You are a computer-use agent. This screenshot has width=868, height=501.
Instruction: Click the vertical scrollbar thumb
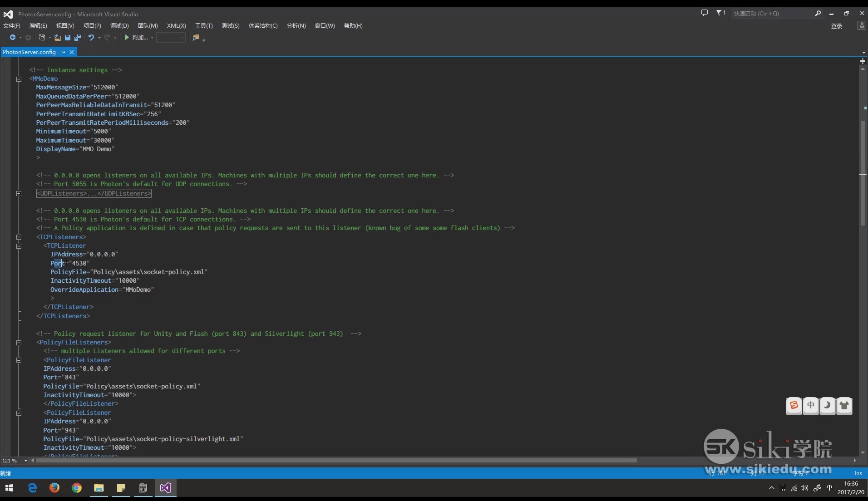863,172
